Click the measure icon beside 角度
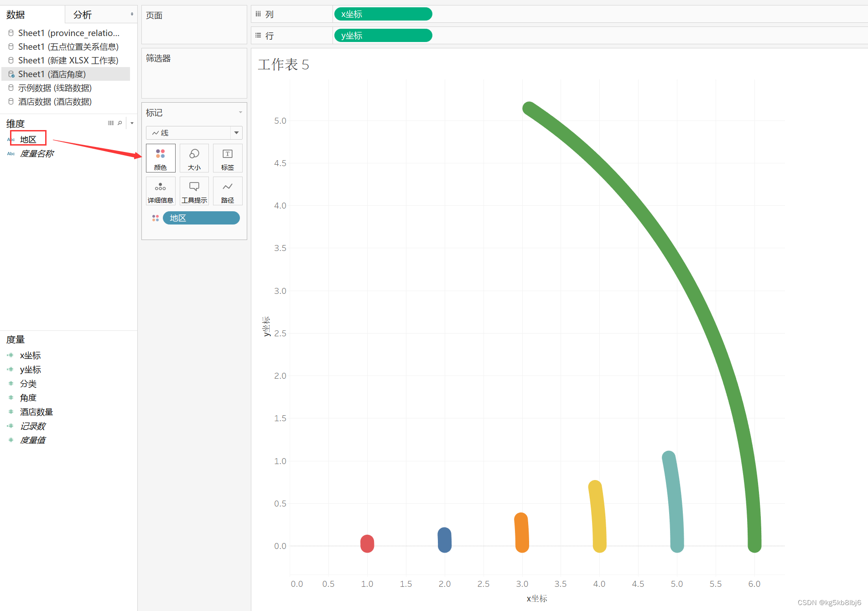868x611 pixels. click(x=11, y=397)
